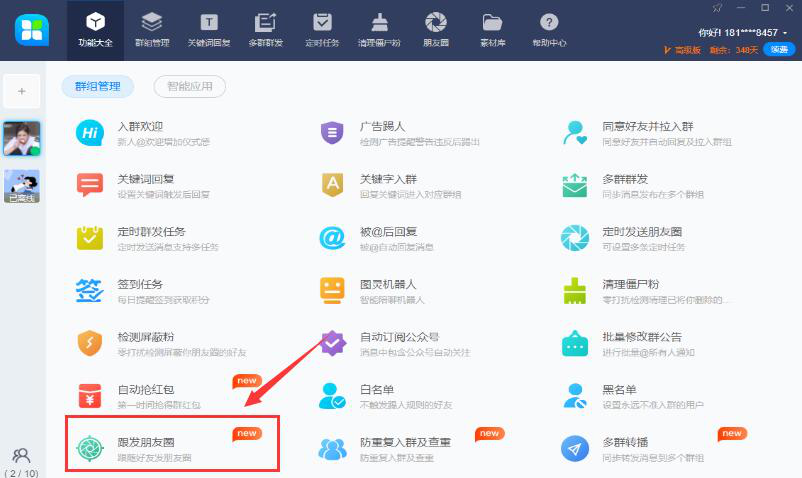Open 朋友圈 toolbar item

(436, 31)
